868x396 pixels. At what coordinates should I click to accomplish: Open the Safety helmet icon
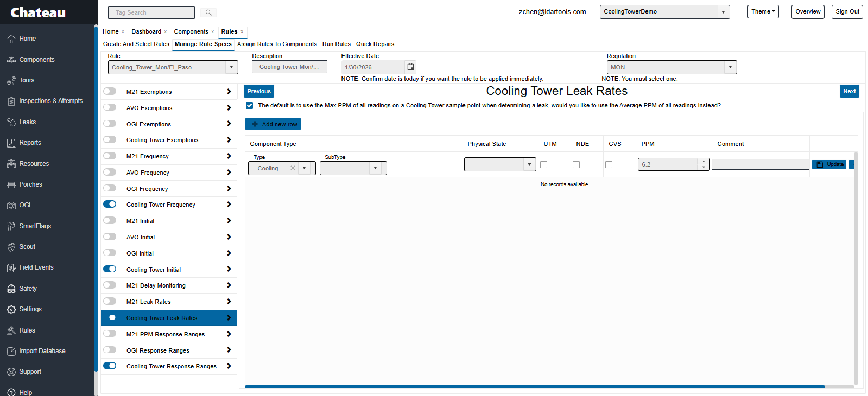click(x=11, y=289)
